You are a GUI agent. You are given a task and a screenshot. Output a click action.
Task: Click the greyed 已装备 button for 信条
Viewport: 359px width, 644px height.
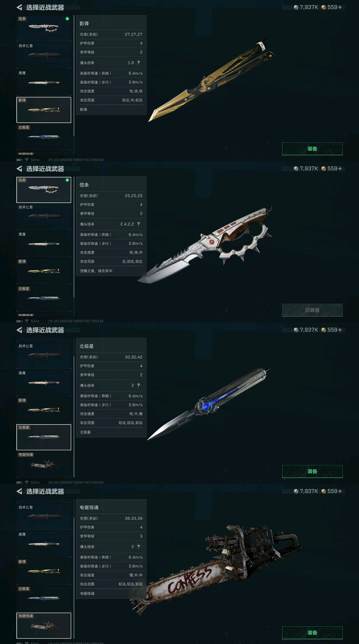coord(312,310)
